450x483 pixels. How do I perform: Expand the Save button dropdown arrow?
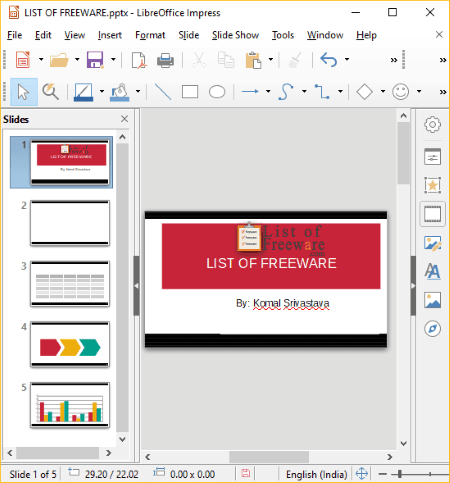tap(113, 60)
